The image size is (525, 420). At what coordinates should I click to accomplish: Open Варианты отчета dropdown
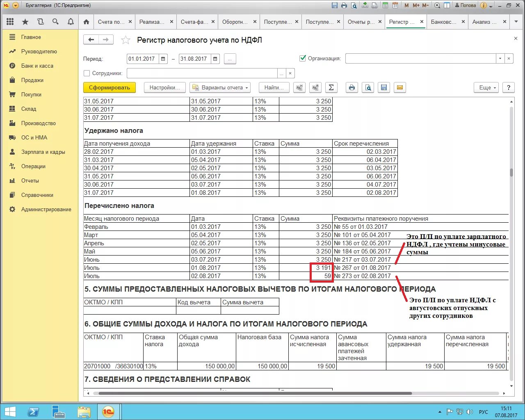click(x=220, y=87)
